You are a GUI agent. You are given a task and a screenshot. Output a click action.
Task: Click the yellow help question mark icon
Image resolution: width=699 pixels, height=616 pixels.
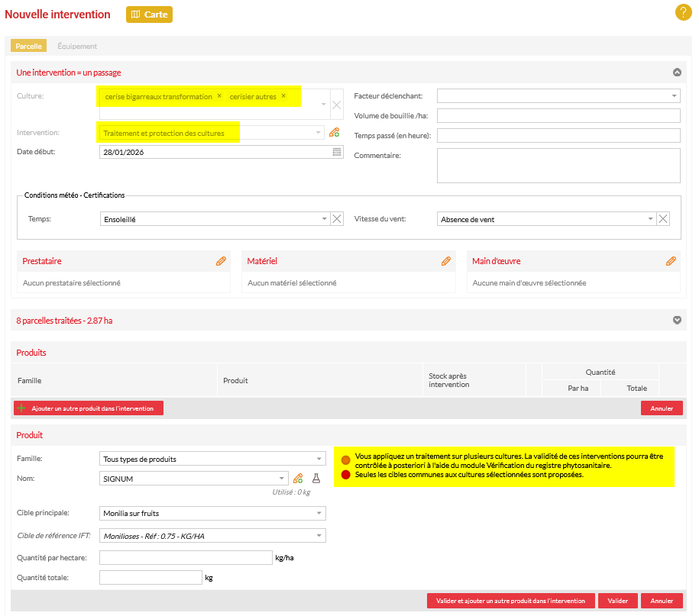pyautogui.click(x=683, y=13)
